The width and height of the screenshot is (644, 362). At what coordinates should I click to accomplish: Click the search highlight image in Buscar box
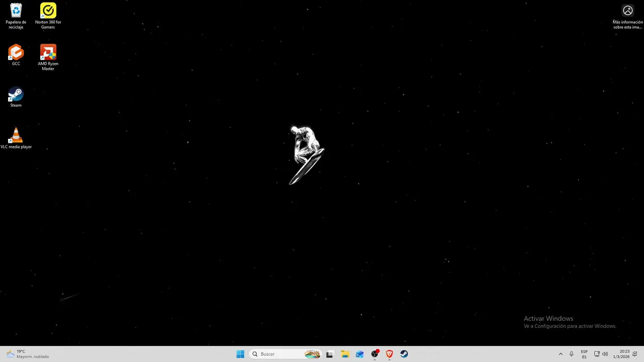[312, 354]
